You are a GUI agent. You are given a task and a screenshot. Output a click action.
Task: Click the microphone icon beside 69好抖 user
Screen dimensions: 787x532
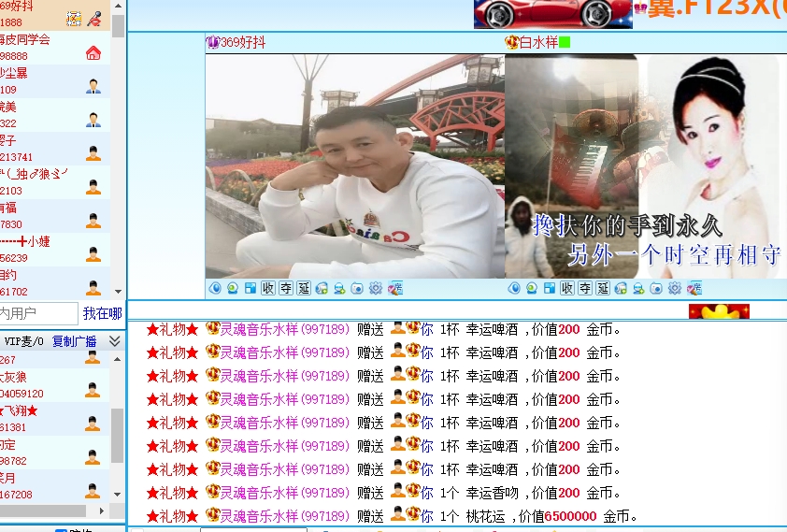[94, 19]
